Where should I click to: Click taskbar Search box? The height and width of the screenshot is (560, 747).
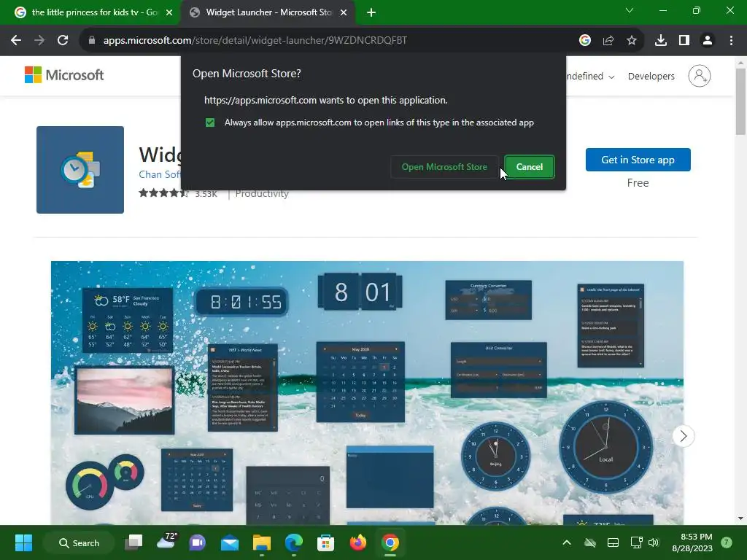[x=79, y=542]
